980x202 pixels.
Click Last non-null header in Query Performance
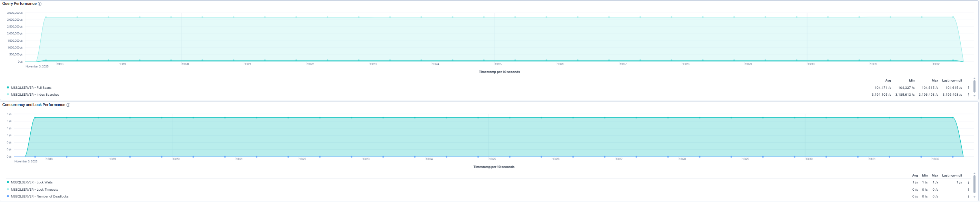952,81
